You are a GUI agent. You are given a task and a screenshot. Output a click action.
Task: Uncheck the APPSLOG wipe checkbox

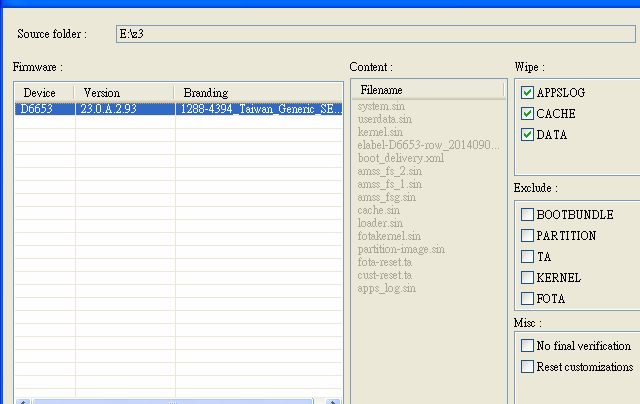tap(527, 93)
